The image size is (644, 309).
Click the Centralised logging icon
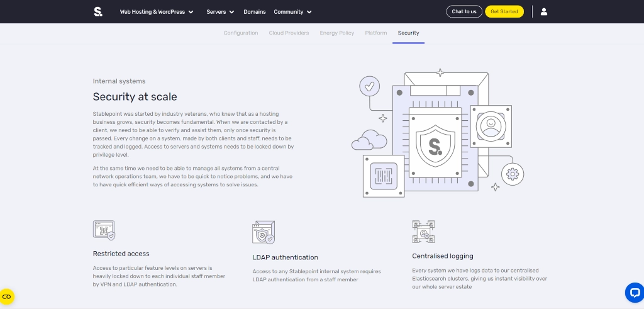tap(423, 232)
